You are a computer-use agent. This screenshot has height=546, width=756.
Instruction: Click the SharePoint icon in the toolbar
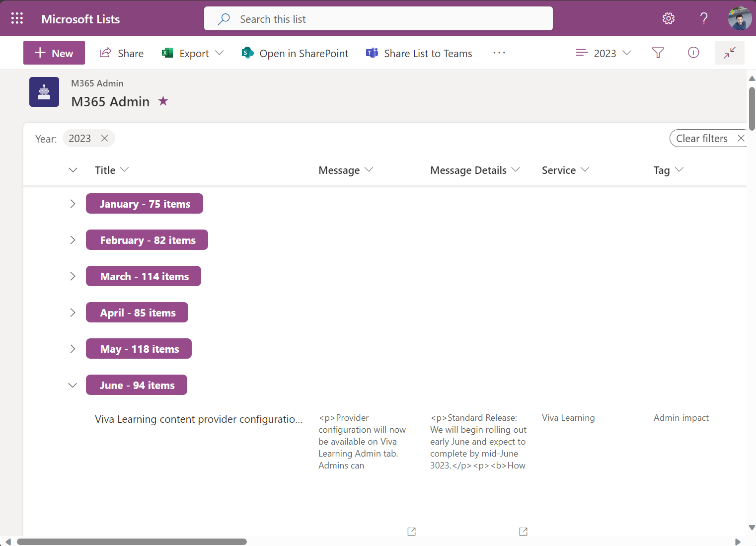(247, 52)
